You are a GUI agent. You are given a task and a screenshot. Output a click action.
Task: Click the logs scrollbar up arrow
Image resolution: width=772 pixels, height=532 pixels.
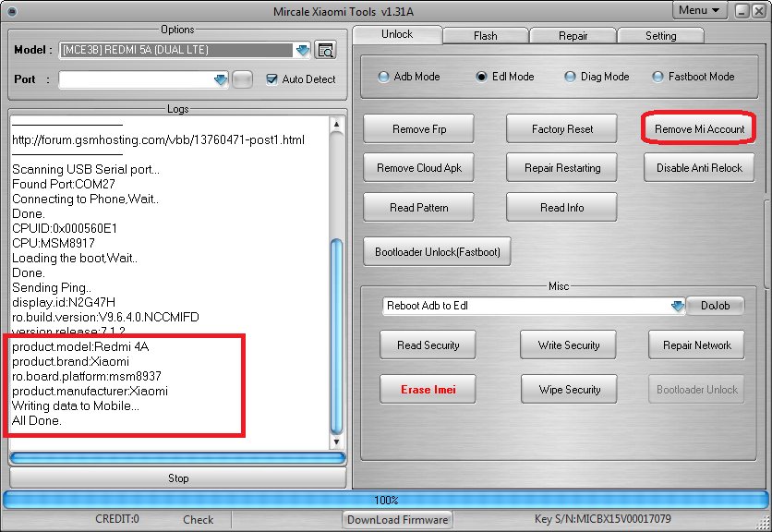coord(336,124)
